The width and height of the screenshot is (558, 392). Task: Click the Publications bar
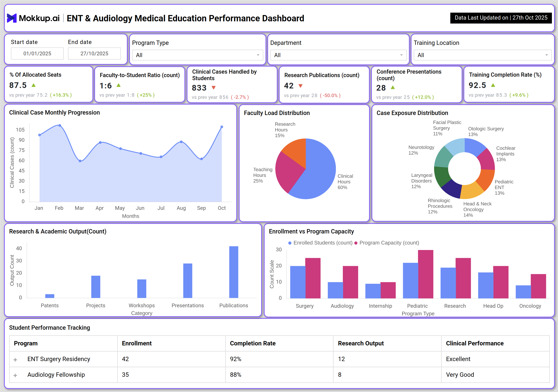(233, 272)
